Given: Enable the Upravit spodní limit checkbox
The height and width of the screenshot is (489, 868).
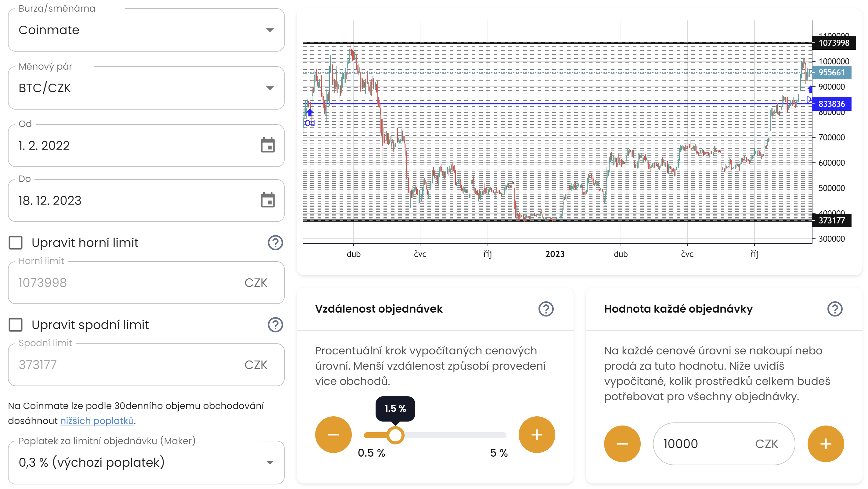Looking at the screenshot, I should 15,324.
